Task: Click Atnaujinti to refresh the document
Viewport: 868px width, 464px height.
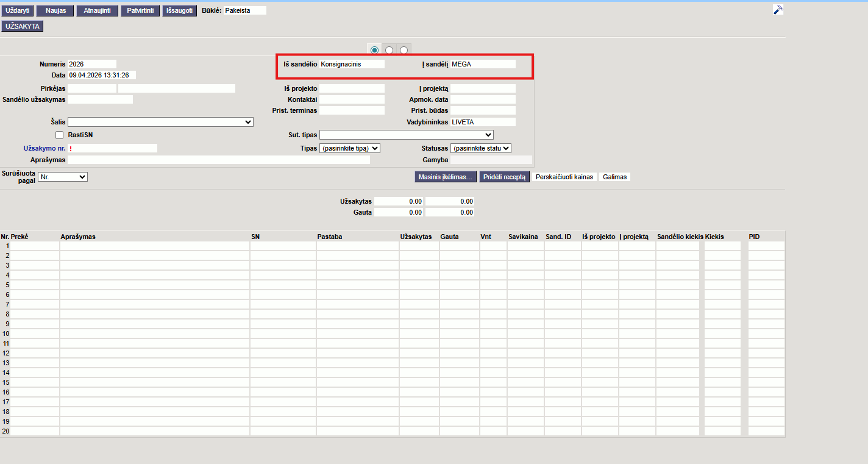Action: click(x=97, y=11)
